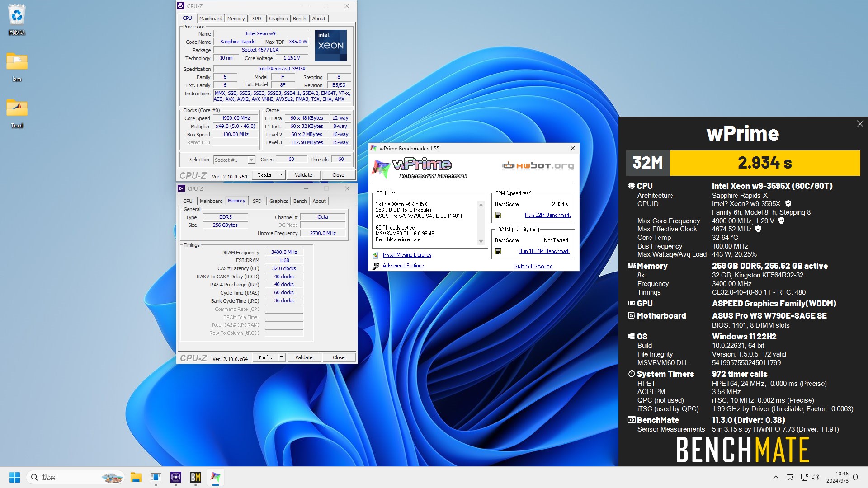Click the save icon beside Run 32M Benchmark
The height and width of the screenshot is (488, 868).
(498, 215)
